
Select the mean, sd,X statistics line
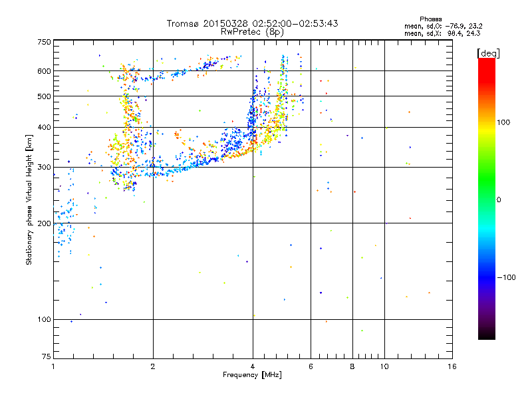click(x=442, y=33)
